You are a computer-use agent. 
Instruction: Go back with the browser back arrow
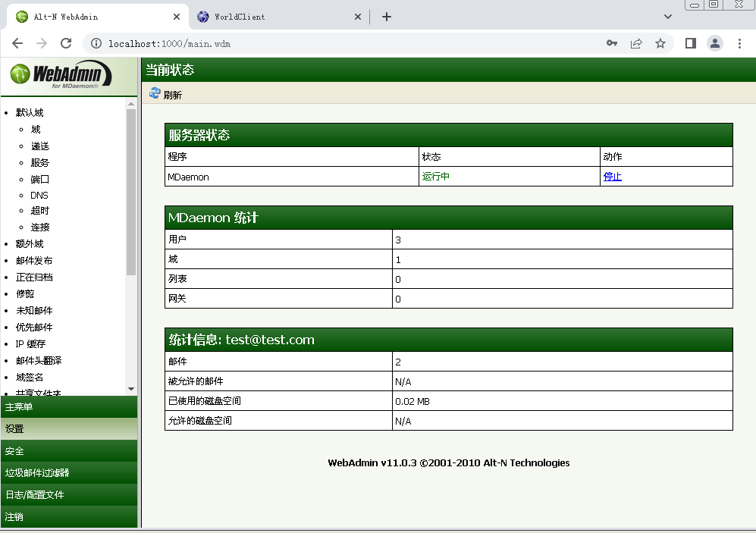point(17,43)
